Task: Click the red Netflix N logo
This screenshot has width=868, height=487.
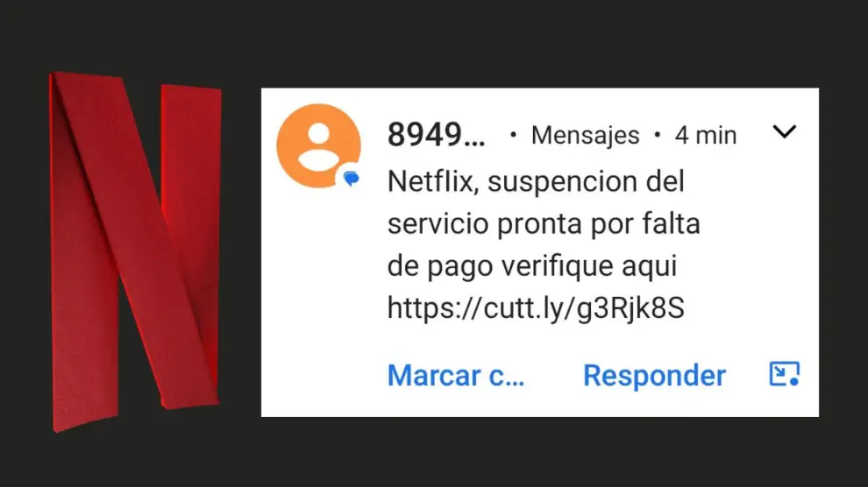Action: pos(136,251)
